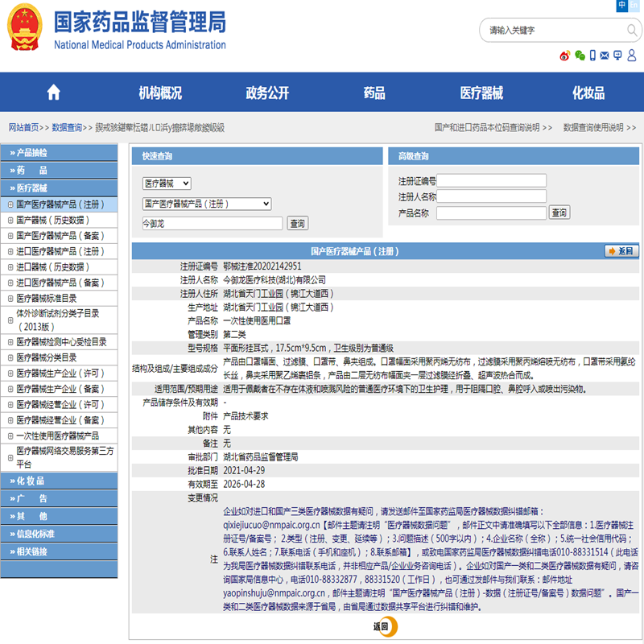Click expiry date 2026-04-28

point(244,484)
